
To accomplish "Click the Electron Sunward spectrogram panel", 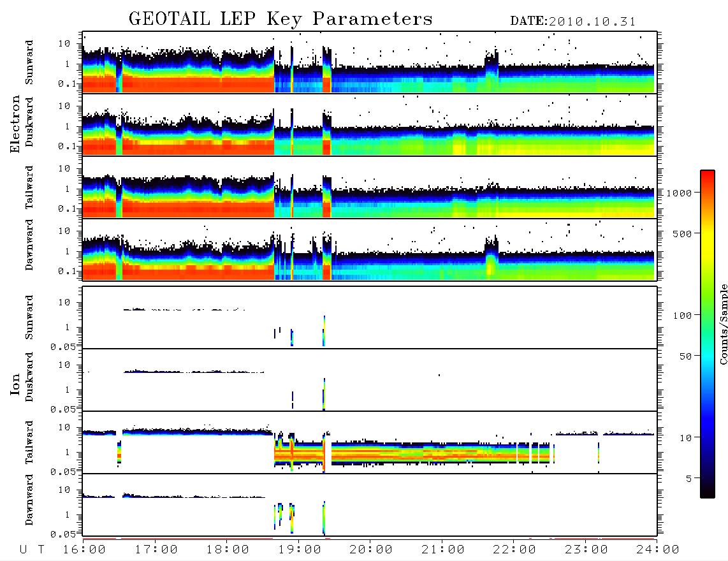I will pyautogui.click(x=370, y=62).
